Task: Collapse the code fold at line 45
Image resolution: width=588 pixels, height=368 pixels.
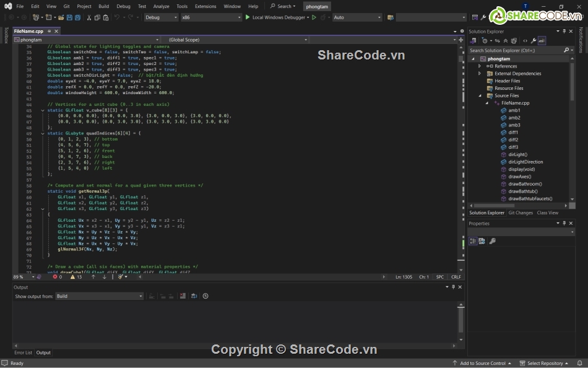Action: pos(42,110)
